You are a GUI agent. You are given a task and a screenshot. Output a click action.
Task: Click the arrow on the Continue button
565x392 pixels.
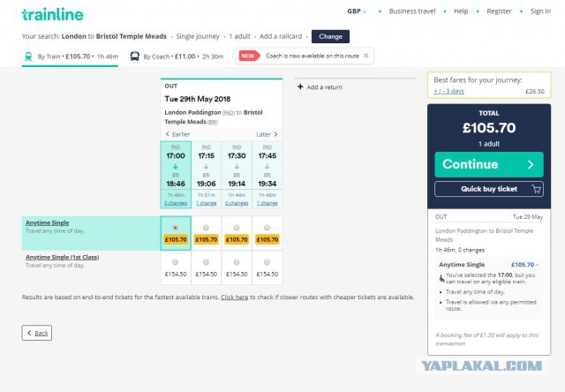pyautogui.click(x=531, y=164)
